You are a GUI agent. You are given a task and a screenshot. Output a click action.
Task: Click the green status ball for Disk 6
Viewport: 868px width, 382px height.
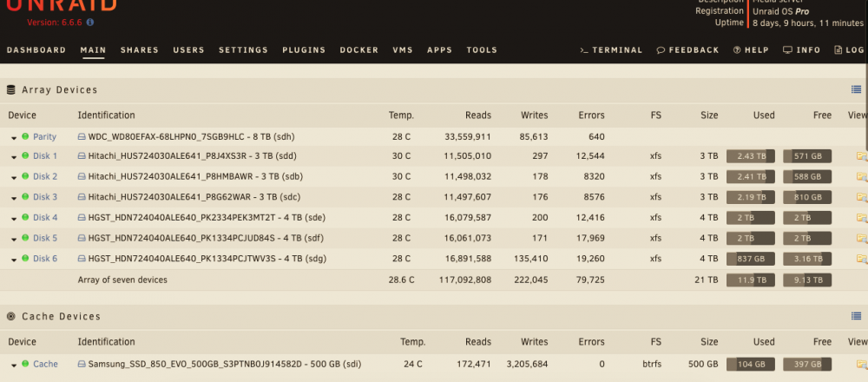[x=25, y=258]
